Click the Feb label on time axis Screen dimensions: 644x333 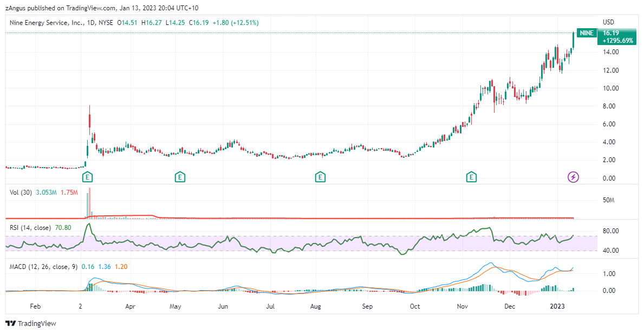click(36, 306)
